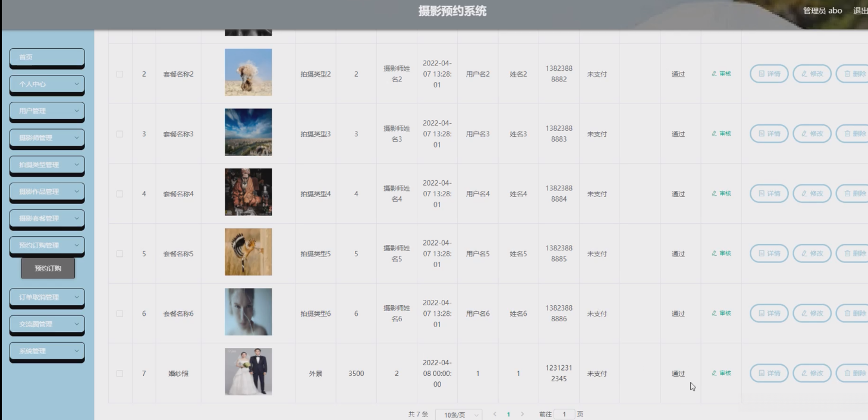868x420 pixels.
Task: Click the 摄影师姓名4 photographer cell
Action: [397, 193]
